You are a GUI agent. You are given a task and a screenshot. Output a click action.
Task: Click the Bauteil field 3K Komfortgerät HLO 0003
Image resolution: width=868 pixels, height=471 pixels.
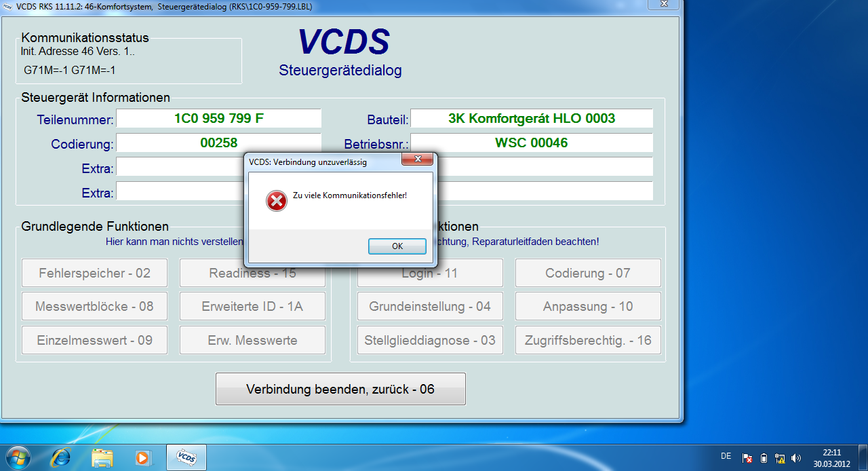pos(532,119)
